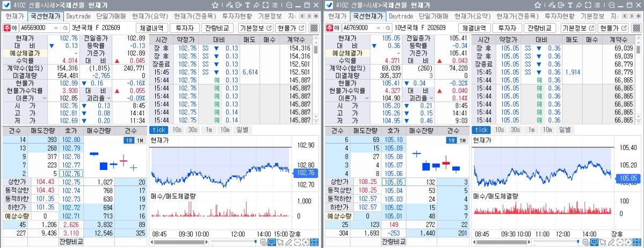644x248 pixels.
Task: Adjust zoom slider handle under 3년국채 chart
Action: (255, 242)
